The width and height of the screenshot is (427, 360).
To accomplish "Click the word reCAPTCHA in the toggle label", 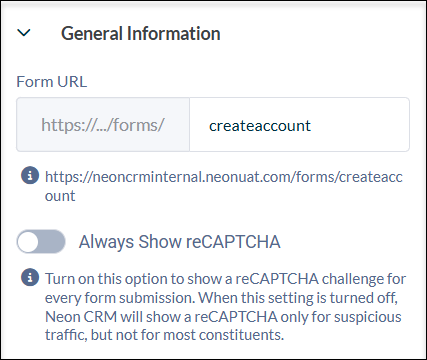I will 233,242.
